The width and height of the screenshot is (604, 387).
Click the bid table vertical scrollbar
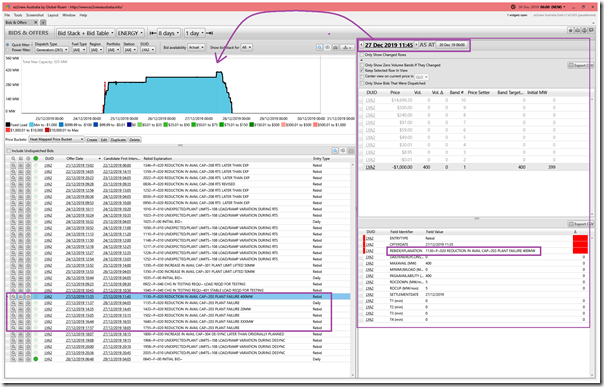tap(352, 270)
